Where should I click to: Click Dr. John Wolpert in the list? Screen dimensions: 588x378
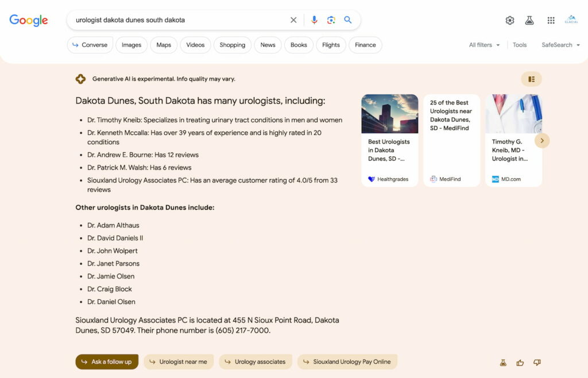[113, 251]
